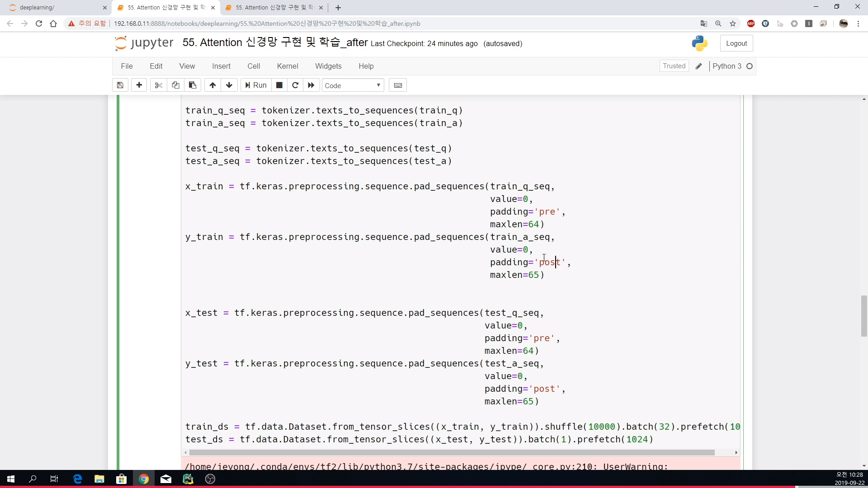Screen dimensions: 868x488
Task: Restart the kernel with the circular arrow
Action: (295, 85)
